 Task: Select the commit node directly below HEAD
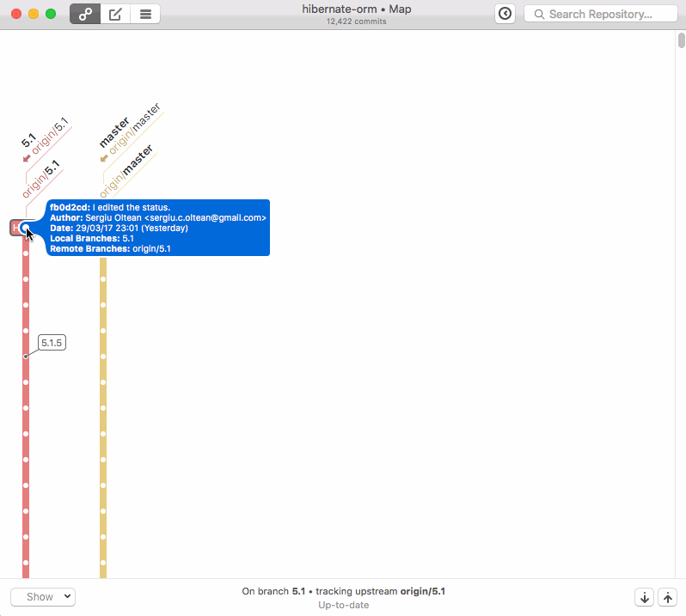(26, 253)
